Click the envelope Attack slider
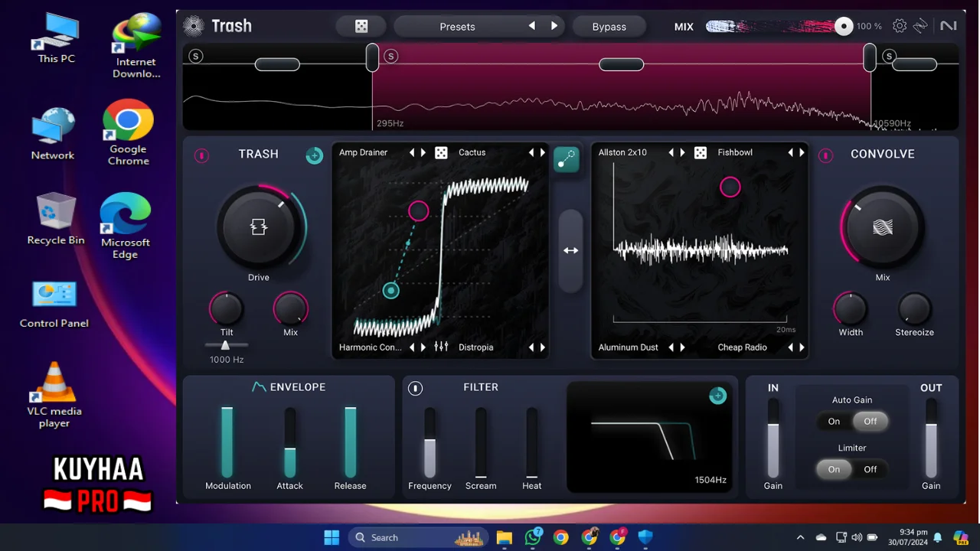The height and width of the screenshot is (551, 980). 290,443
